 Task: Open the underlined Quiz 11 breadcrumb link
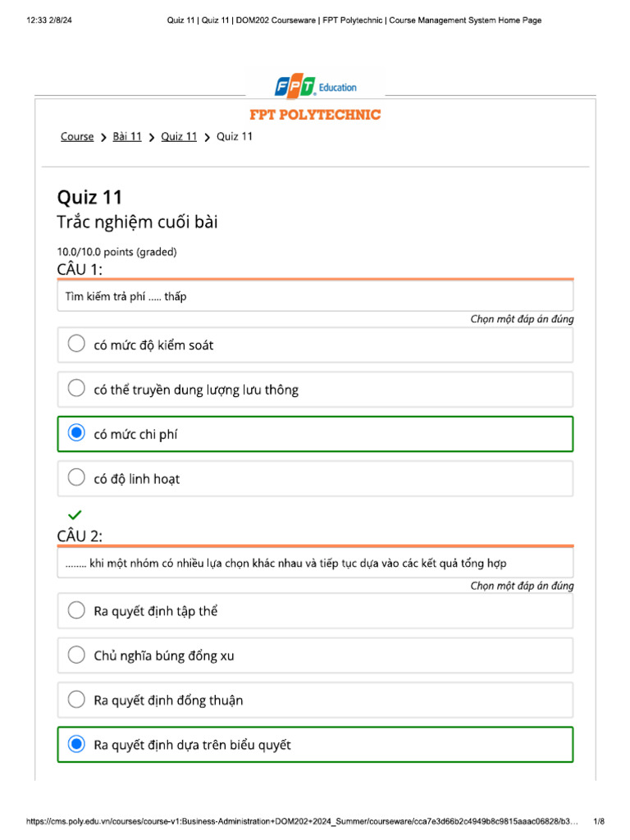point(179,137)
